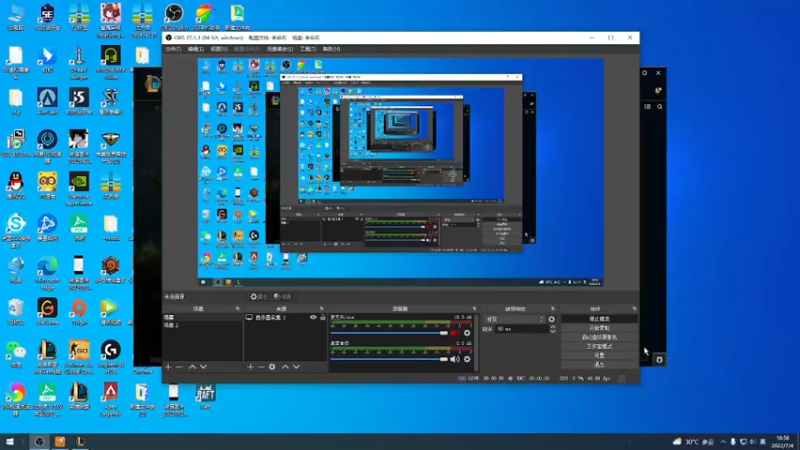
Task: Click League client search magnifier icon
Action: pos(660,107)
